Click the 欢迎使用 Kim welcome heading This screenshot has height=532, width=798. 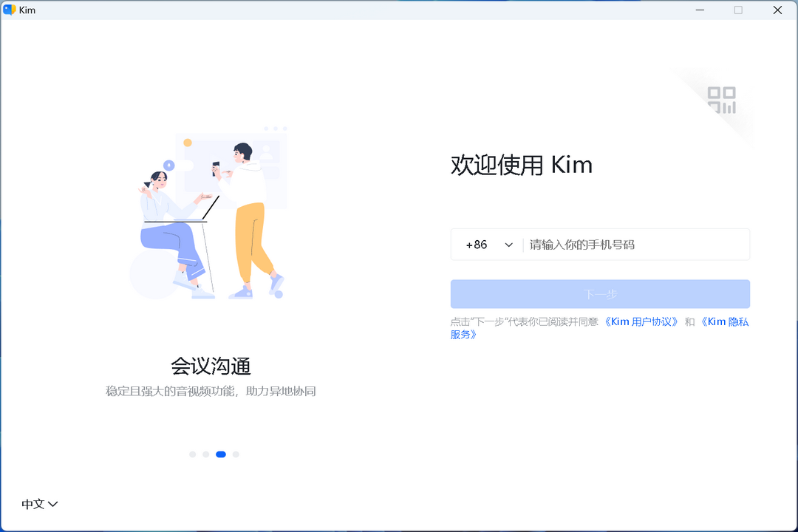[x=520, y=164]
